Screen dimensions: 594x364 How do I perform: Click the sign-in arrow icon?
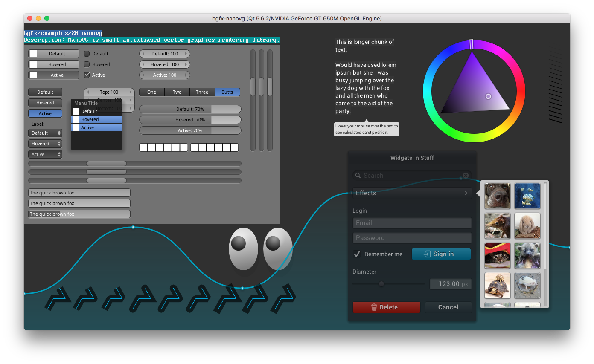[x=427, y=254]
